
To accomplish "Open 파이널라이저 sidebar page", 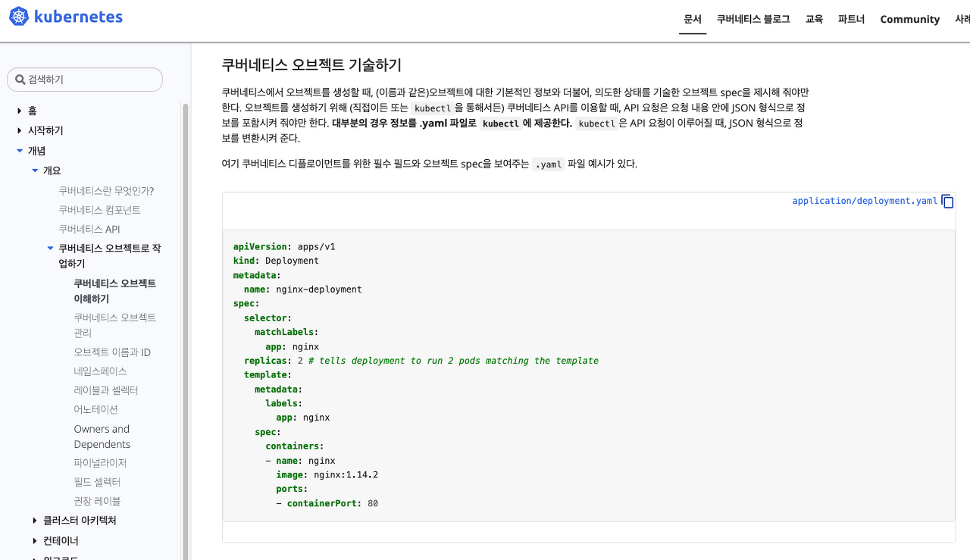I will [100, 462].
